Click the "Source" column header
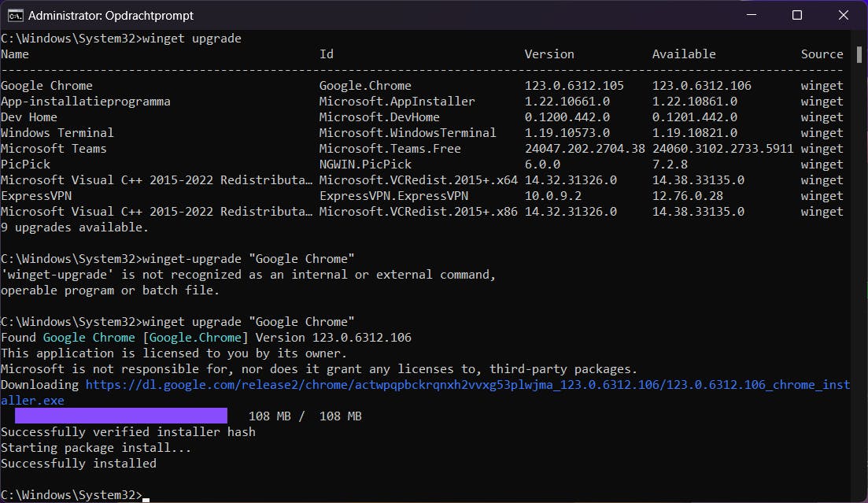868x503 pixels. click(822, 54)
